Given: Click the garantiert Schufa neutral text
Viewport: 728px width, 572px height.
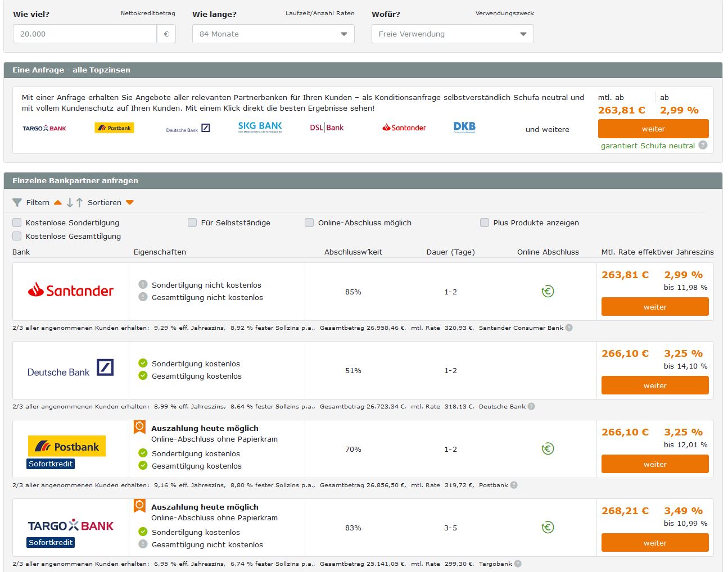Looking at the screenshot, I should [x=648, y=146].
